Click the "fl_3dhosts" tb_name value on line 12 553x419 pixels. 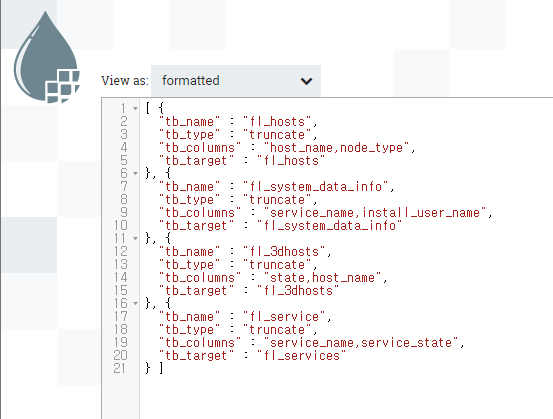click(x=284, y=252)
